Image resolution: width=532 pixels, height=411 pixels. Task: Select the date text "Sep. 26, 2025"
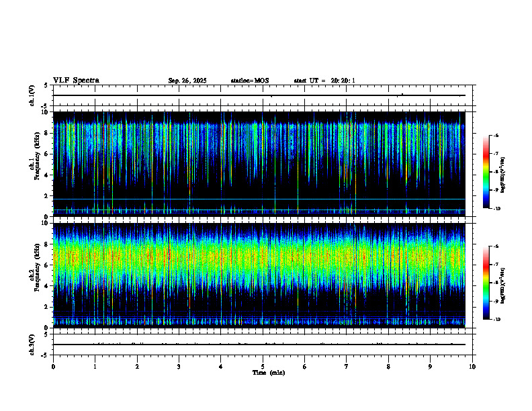tap(187, 81)
